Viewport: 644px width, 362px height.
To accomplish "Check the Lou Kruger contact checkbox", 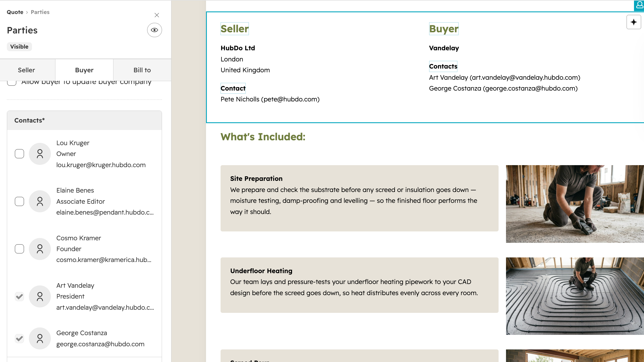I will tap(19, 154).
